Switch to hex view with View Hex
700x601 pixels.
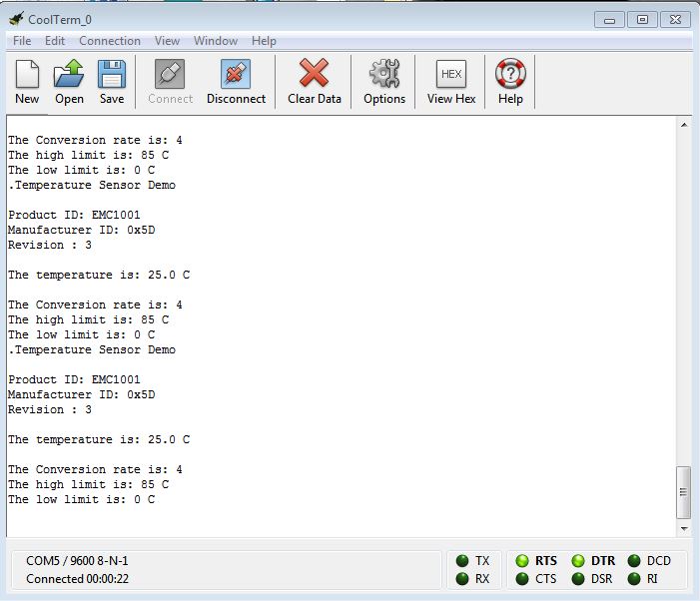[451, 75]
